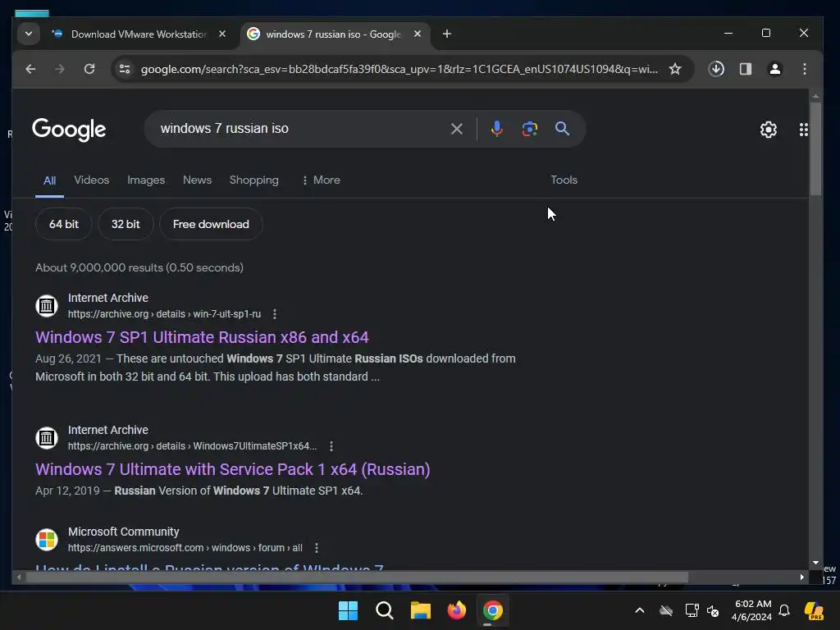Click the vertical scrollbar down arrow

pyautogui.click(x=815, y=563)
